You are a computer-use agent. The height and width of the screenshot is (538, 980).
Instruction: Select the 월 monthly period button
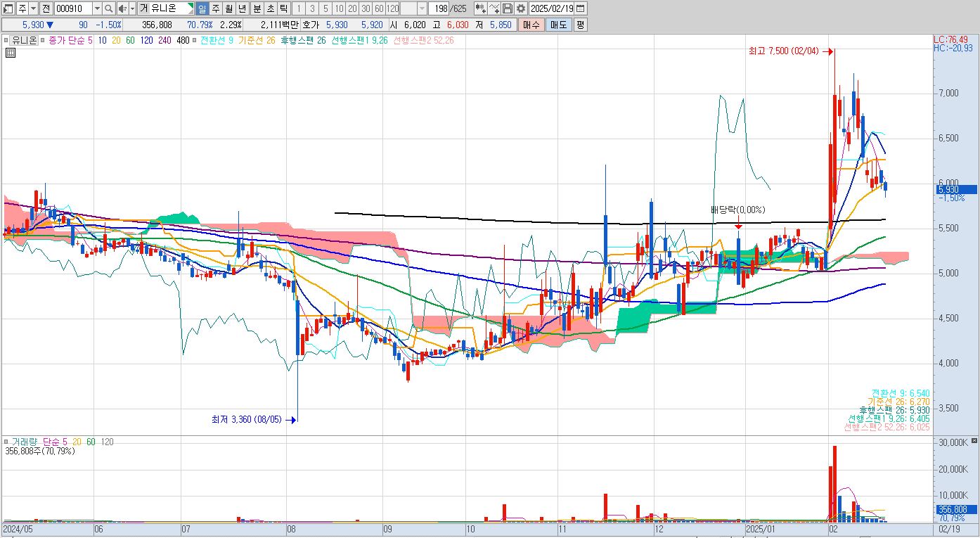click(x=228, y=8)
